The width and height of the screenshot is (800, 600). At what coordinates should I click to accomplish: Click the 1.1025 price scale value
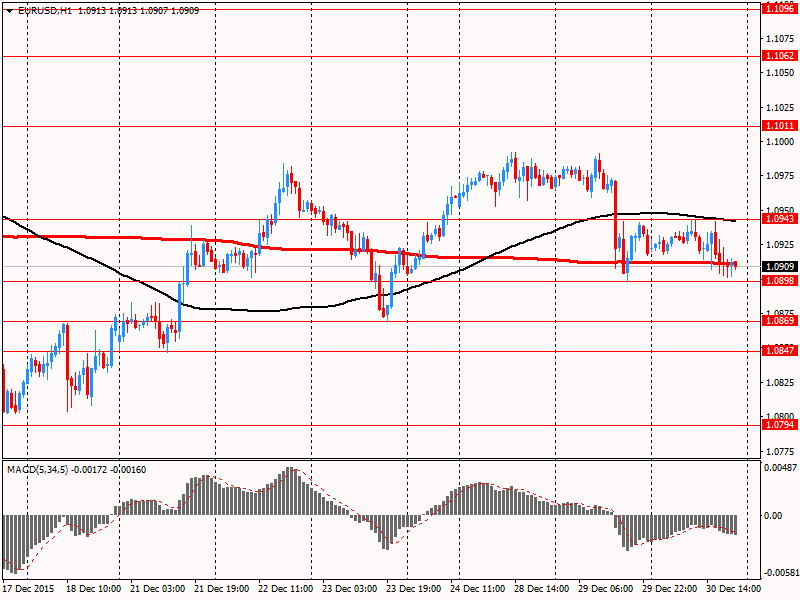[780, 107]
